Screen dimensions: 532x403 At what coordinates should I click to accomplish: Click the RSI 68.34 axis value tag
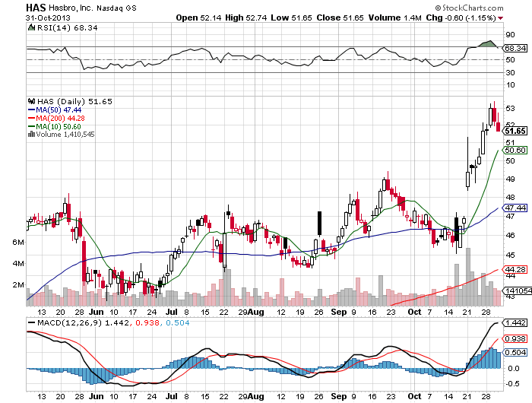coord(515,48)
